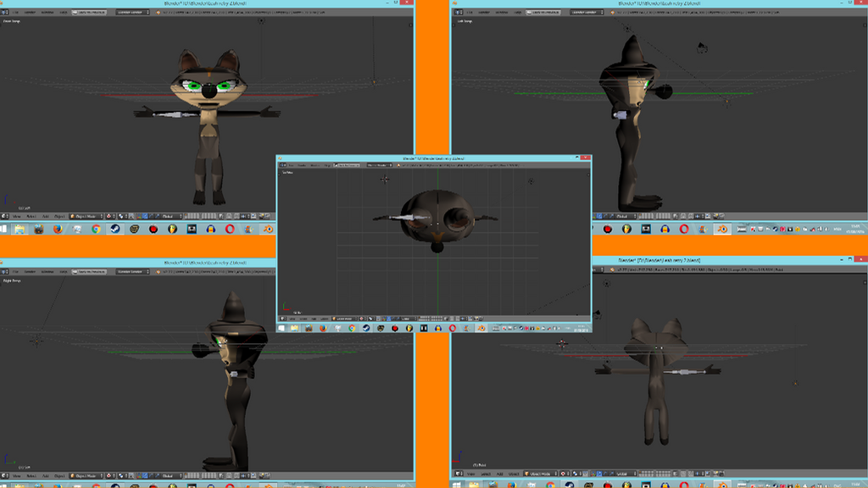The height and width of the screenshot is (488, 868).
Task: Open editor type selector in front view window
Action: click(5, 216)
